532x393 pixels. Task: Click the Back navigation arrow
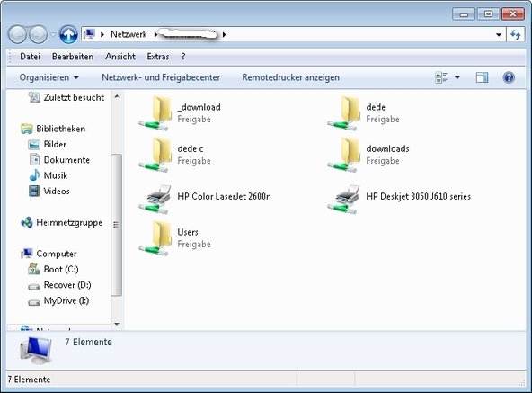pos(17,34)
